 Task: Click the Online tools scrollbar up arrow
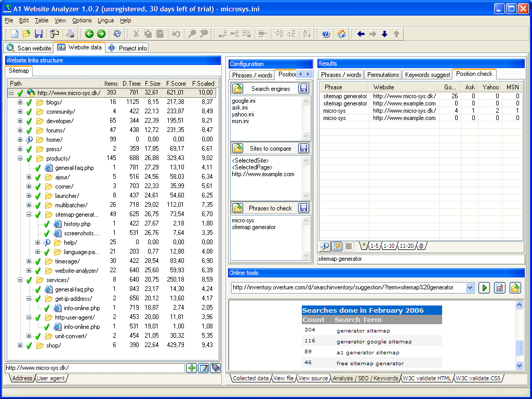pyautogui.click(x=519, y=305)
